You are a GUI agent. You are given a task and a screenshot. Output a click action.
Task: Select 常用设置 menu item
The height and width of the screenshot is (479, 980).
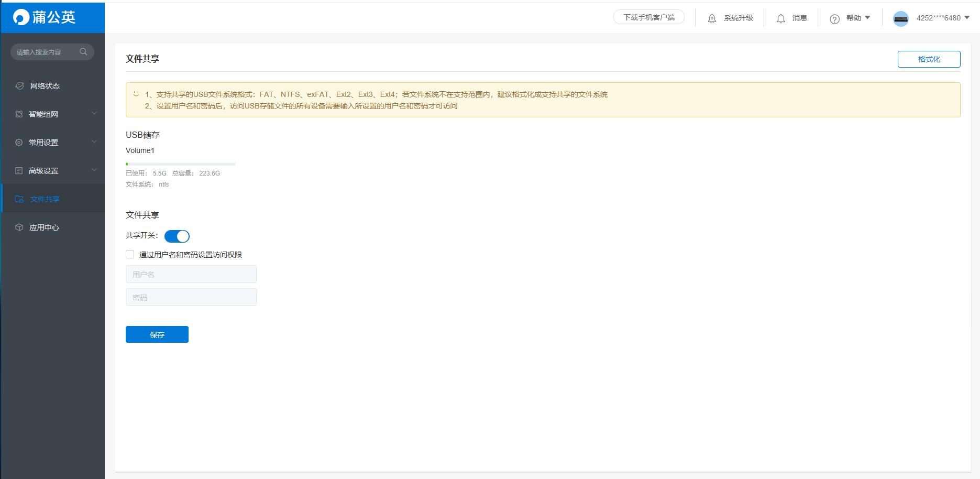tap(53, 143)
